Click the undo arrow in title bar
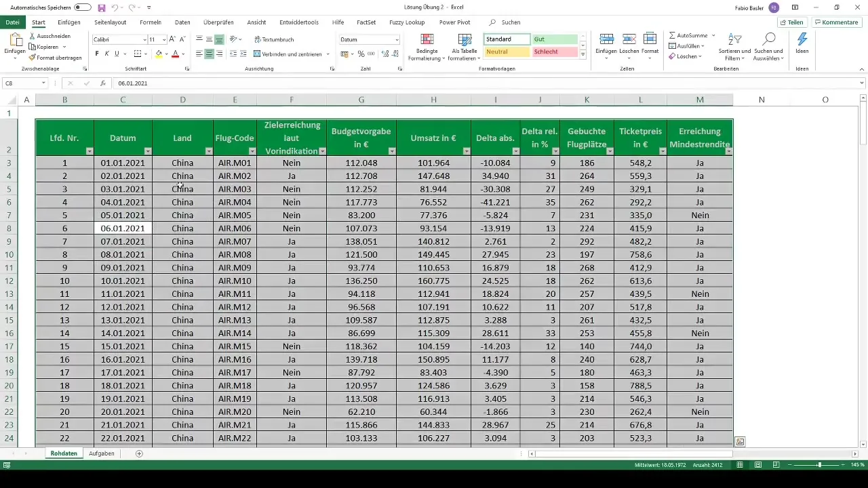This screenshot has width=868, height=488. [115, 7]
